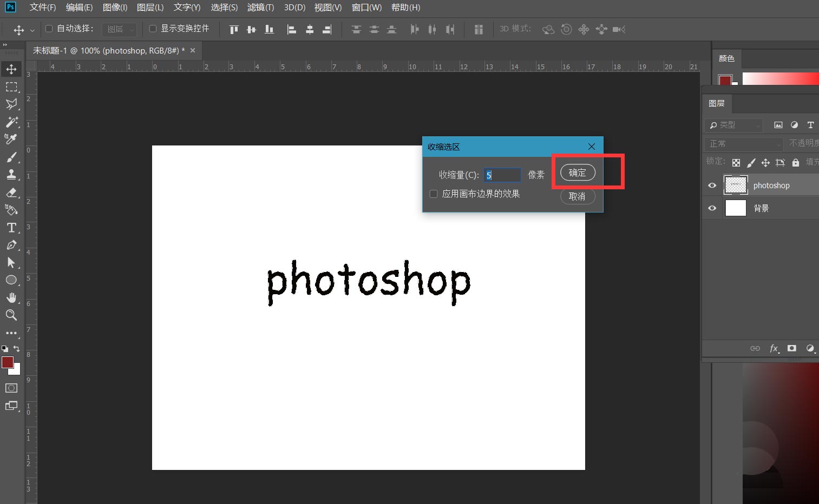Screen dimensions: 819x504
Task: Switch to the 图层 panel tab
Action: point(716,103)
